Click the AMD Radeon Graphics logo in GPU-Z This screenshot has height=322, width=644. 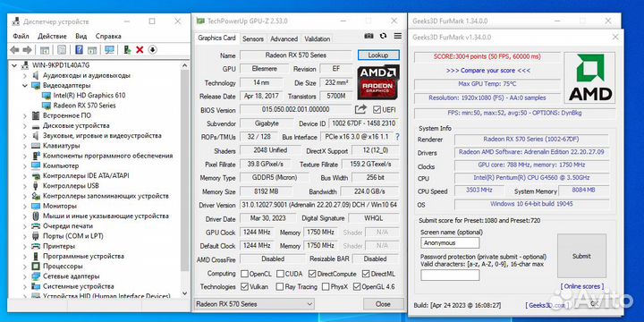point(378,82)
